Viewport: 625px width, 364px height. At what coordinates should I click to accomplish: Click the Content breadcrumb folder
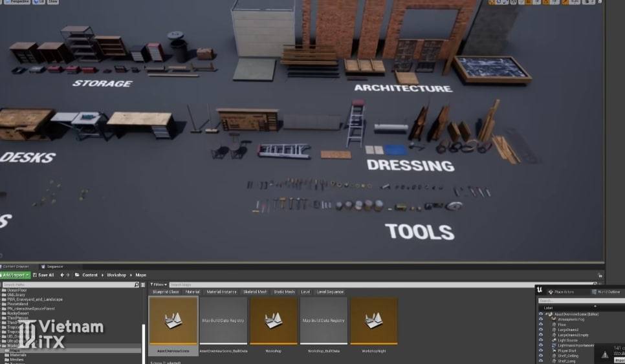[90, 275]
